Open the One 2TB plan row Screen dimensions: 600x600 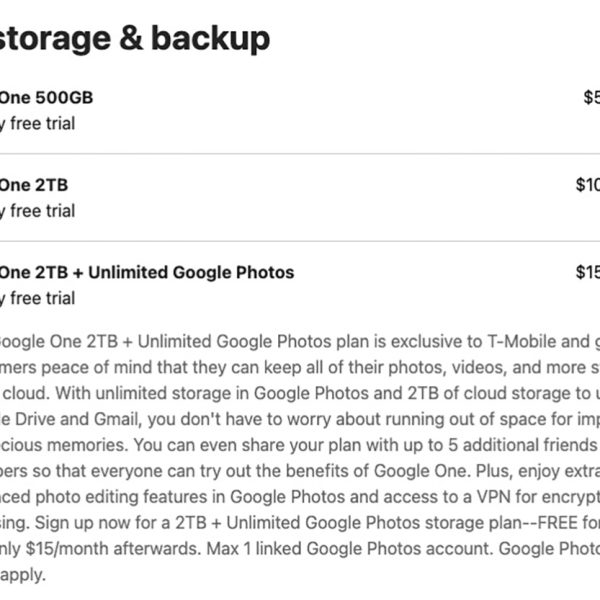click(34, 185)
